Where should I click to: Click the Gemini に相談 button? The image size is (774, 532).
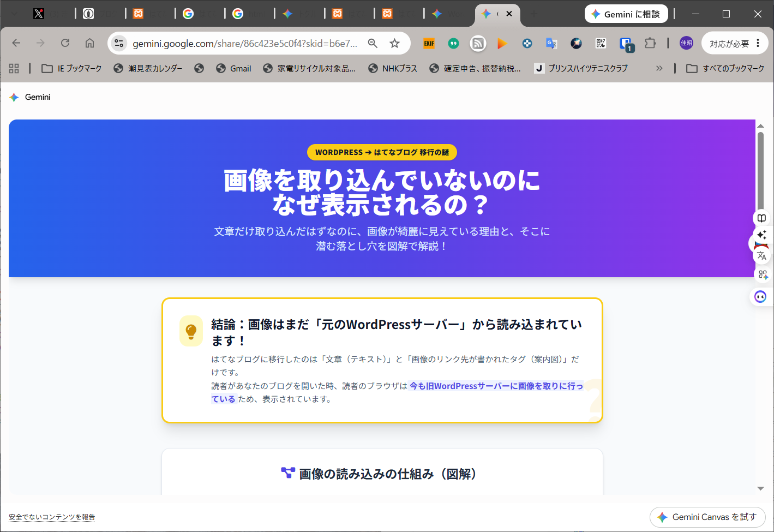pyautogui.click(x=626, y=14)
